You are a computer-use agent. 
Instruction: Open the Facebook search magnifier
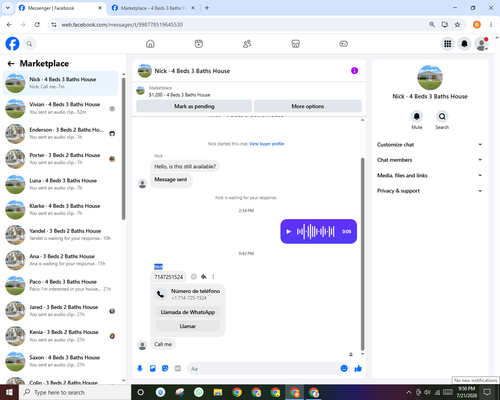29,44
